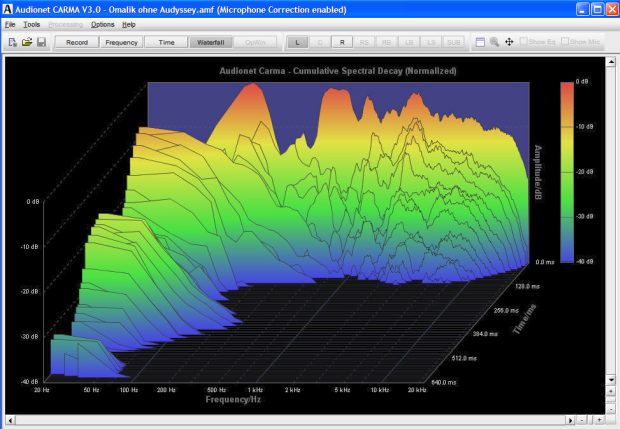
Task: Toggle the L channel button
Action: point(297,42)
